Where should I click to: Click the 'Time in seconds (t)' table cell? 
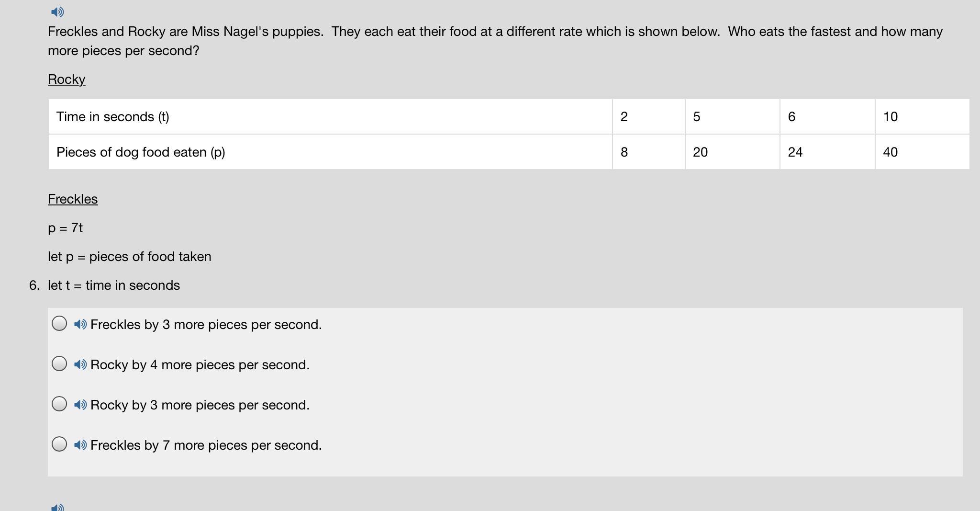tap(331, 117)
